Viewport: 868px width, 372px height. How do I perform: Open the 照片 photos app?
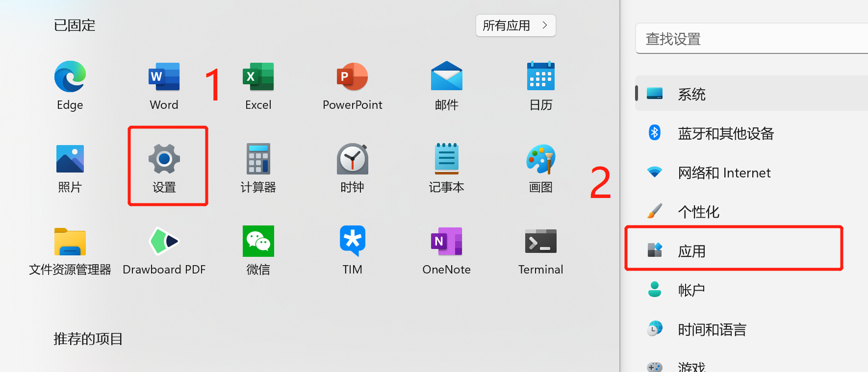(x=70, y=159)
